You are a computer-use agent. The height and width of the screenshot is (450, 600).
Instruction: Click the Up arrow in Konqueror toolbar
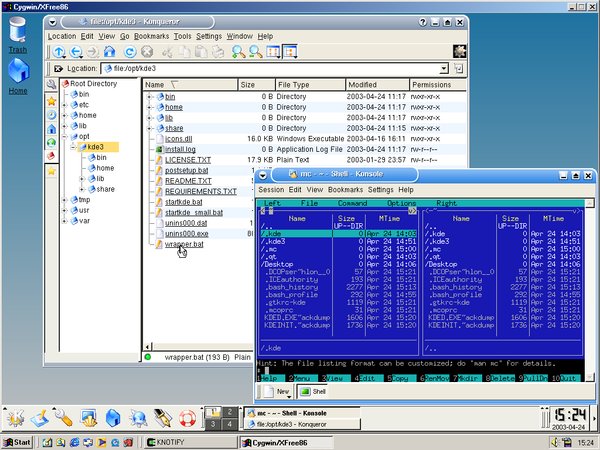click(x=59, y=51)
